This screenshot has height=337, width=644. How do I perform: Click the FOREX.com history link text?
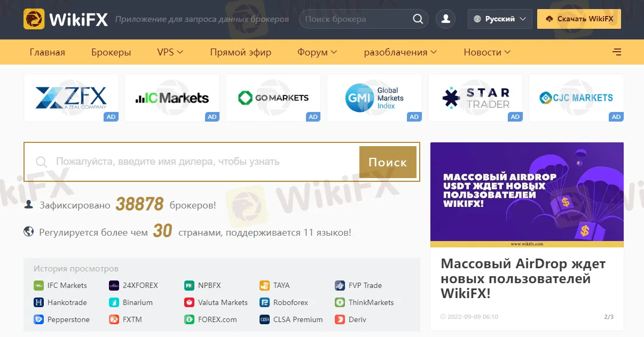pos(217,319)
